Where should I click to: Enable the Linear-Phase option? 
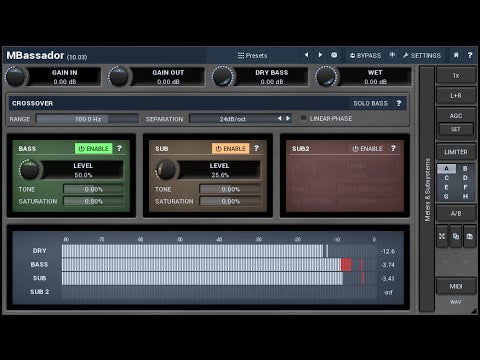[327, 119]
